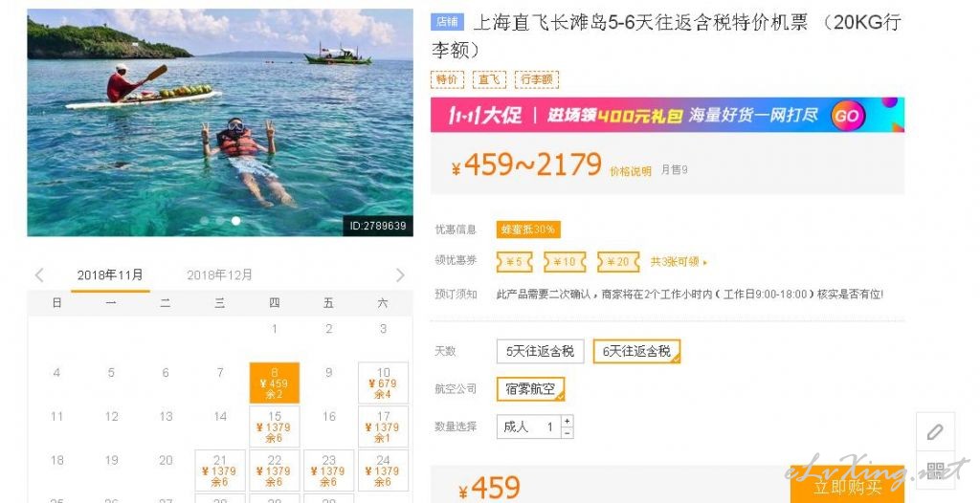Select third carousel indicator dot
Viewport: 980px width, 503px height.
[235, 221]
